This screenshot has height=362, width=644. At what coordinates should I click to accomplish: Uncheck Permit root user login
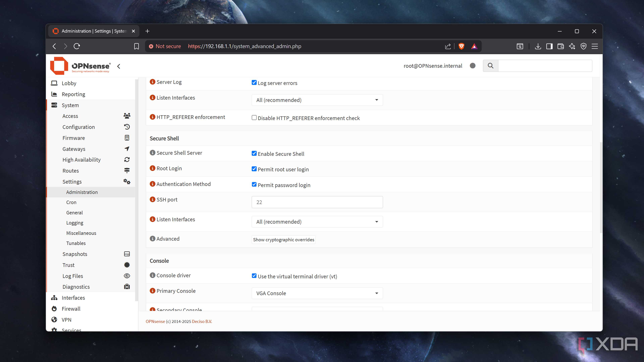point(254,169)
